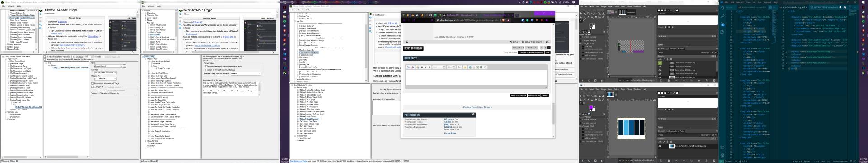Open the Explorer icon in VS Code activity bar

[722, 8]
